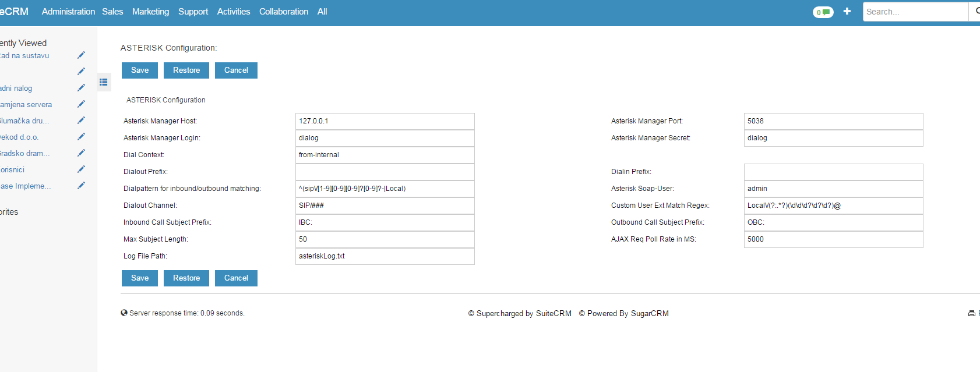Open the recently viewed 'orisnici' link
This screenshot has width=980, height=372.
(12, 170)
